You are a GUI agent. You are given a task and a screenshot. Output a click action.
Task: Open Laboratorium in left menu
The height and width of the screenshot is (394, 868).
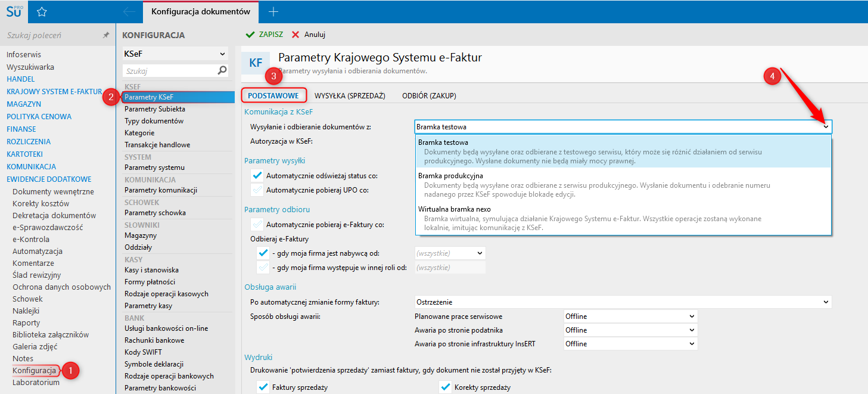tap(36, 383)
